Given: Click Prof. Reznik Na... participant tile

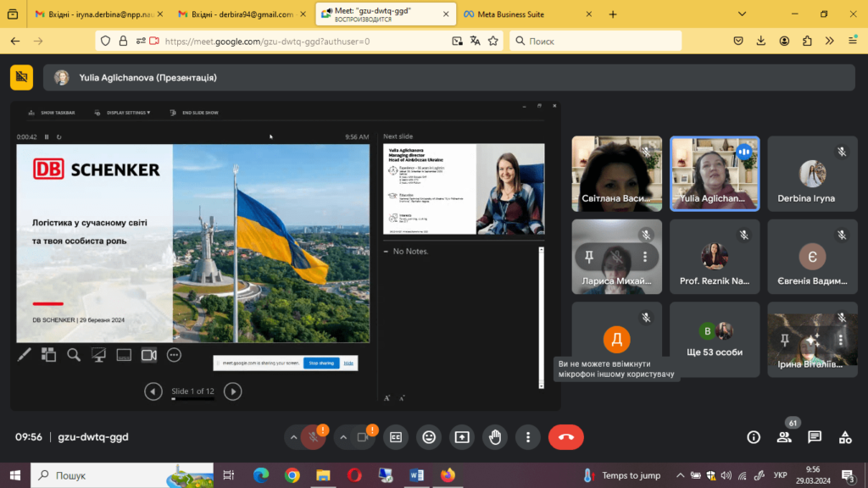Looking at the screenshot, I should (715, 257).
